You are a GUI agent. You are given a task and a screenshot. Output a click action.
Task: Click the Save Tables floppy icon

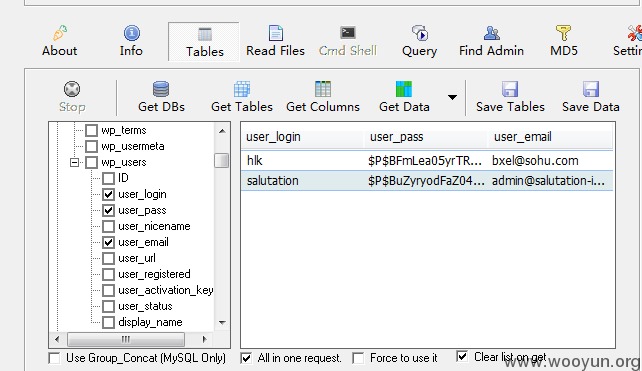tap(510, 89)
